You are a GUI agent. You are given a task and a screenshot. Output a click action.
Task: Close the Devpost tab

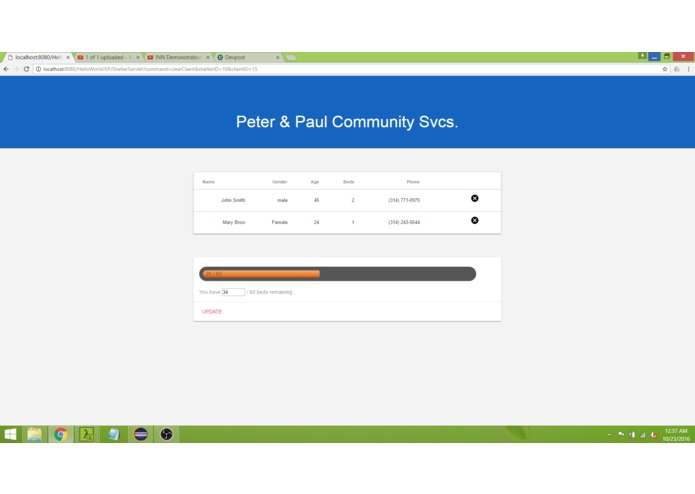click(277, 57)
